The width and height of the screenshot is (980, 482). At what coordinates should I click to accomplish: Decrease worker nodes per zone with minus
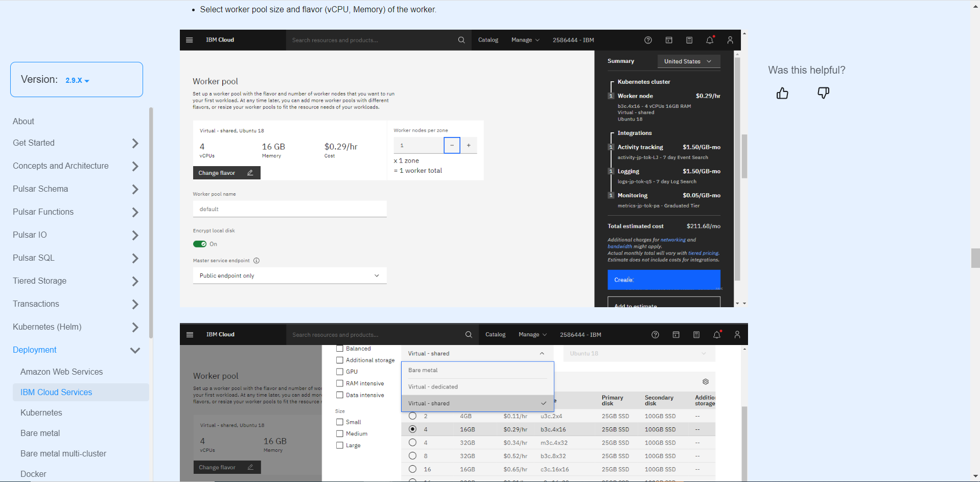(452, 146)
